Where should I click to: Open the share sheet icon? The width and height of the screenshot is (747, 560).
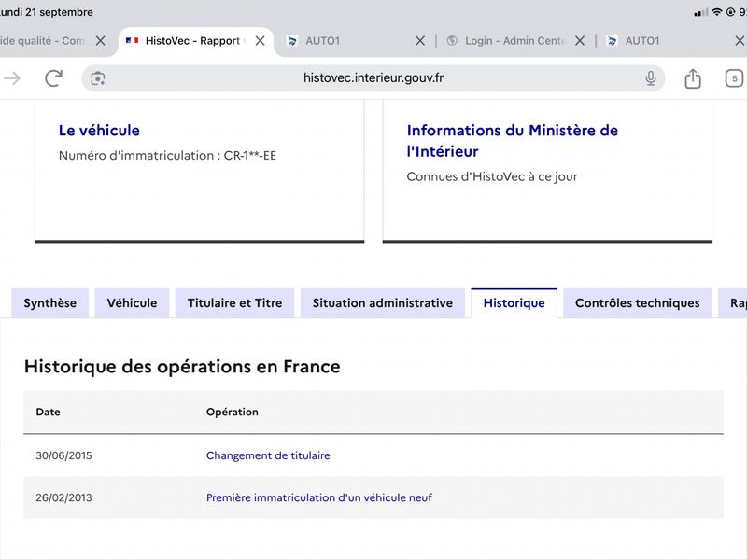(693, 78)
